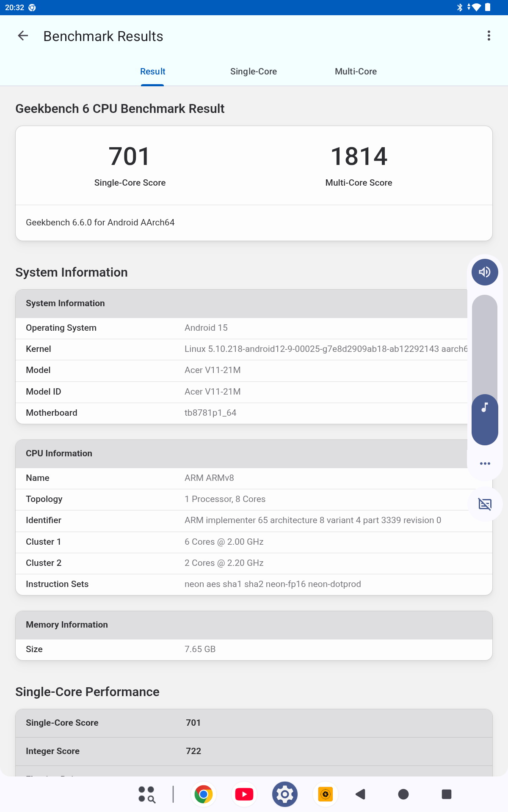Tap the Multi-Core Score 1814 value
The width and height of the screenshot is (508, 812).
[359, 156]
